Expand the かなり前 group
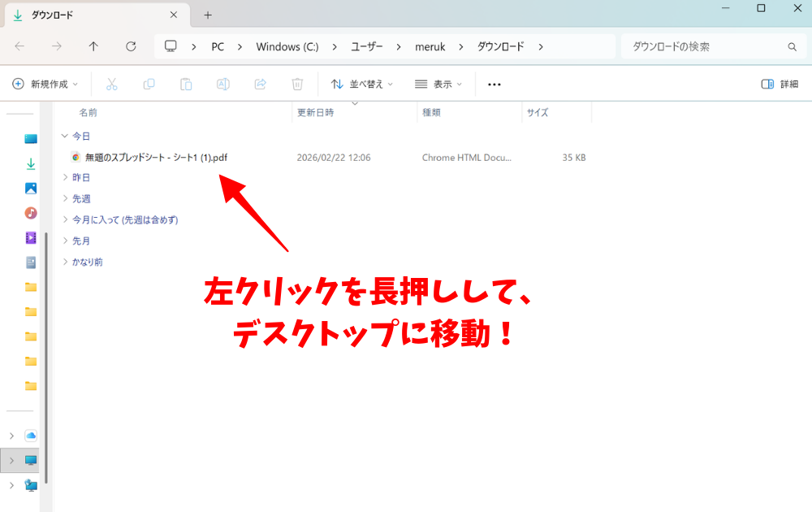812x512 pixels. point(65,262)
